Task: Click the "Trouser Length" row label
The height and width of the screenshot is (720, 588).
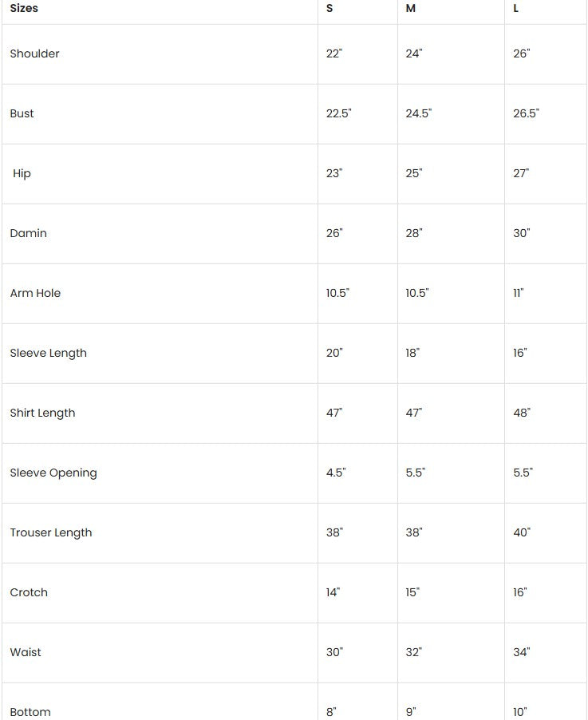Action: (x=50, y=532)
